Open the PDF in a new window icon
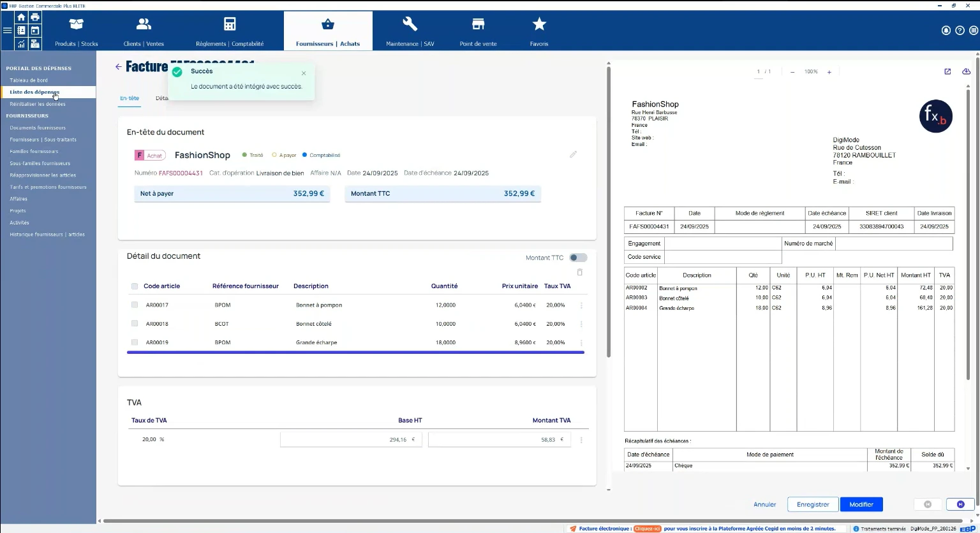The image size is (980, 533). [x=947, y=71]
